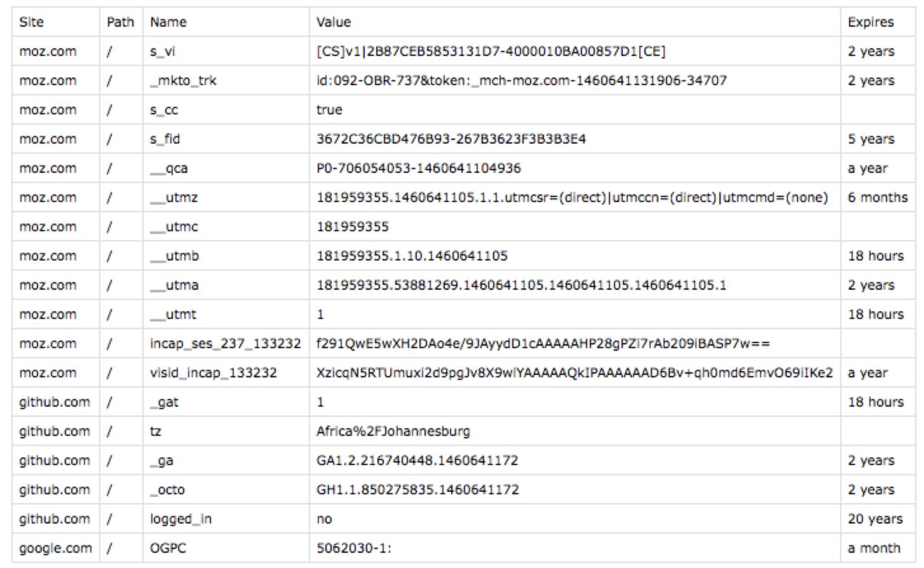Screen dimensions: 924x568
Task: Select the __utmz 6 months expiry cell
Action: pyautogui.click(x=878, y=198)
